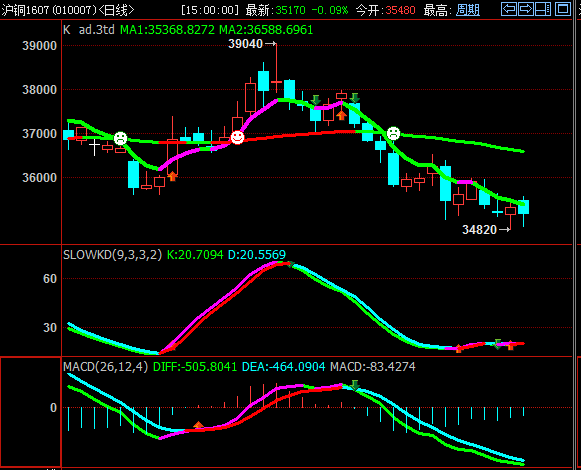This screenshot has width=581, height=470.
Task: Click the single window layout icon
Action: 563,9
